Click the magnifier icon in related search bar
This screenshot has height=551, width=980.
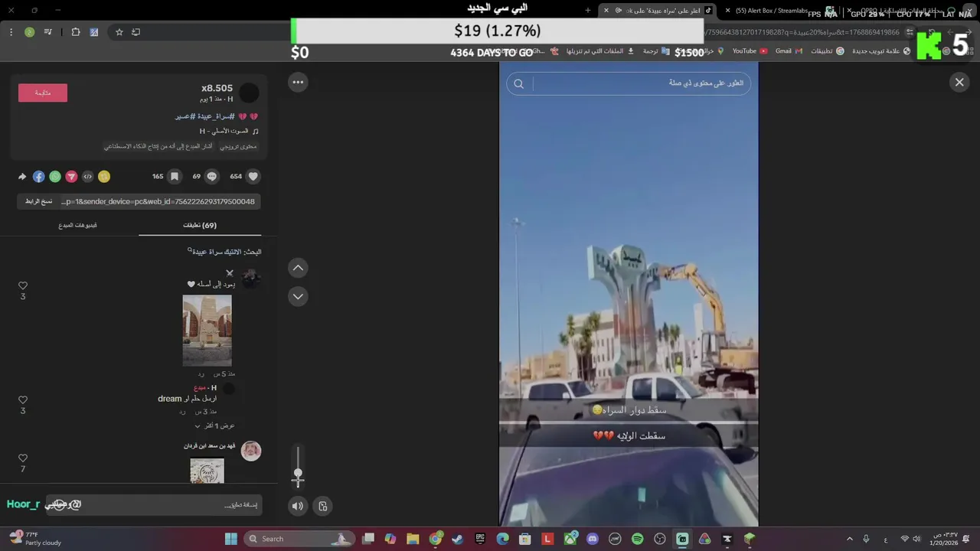[x=519, y=83]
